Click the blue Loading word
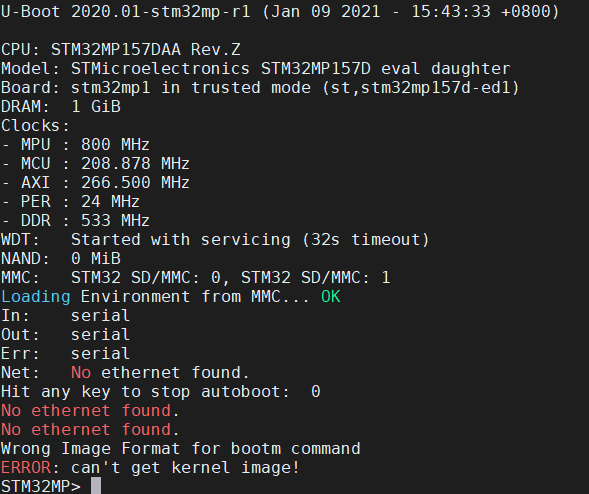This screenshot has height=494, width=589. point(36,297)
